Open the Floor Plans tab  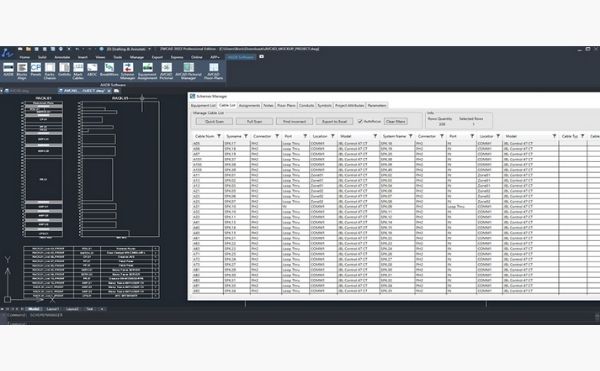tap(286, 105)
